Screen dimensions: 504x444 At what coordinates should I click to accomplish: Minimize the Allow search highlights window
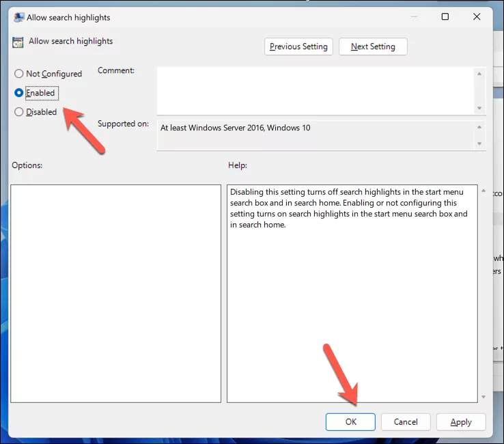(x=412, y=17)
